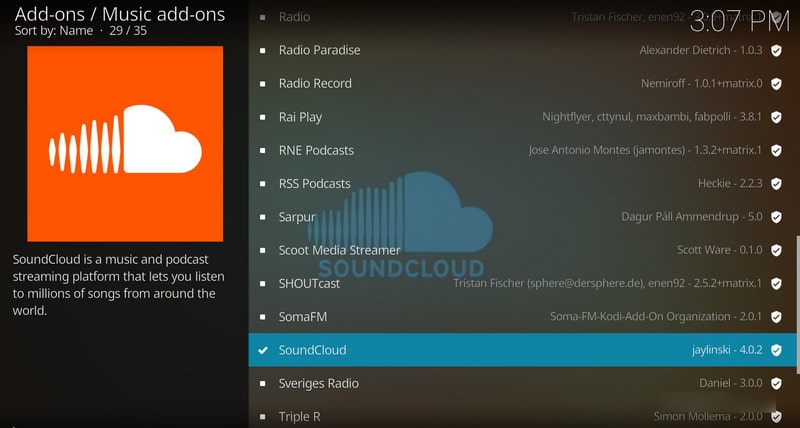
Task: Click the verified shield icon for RNE Podcasts
Action: (x=776, y=150)
